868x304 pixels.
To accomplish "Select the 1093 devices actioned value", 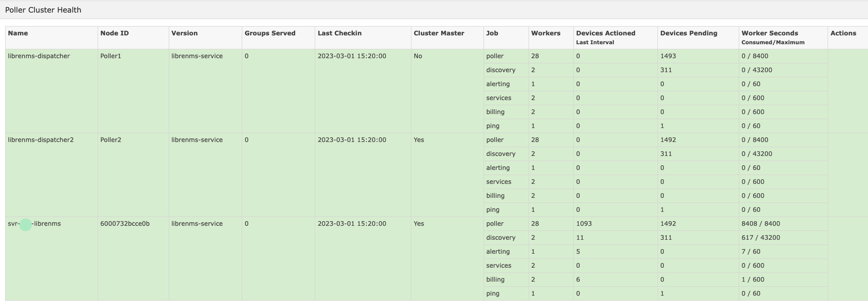I will coord(584,223).
